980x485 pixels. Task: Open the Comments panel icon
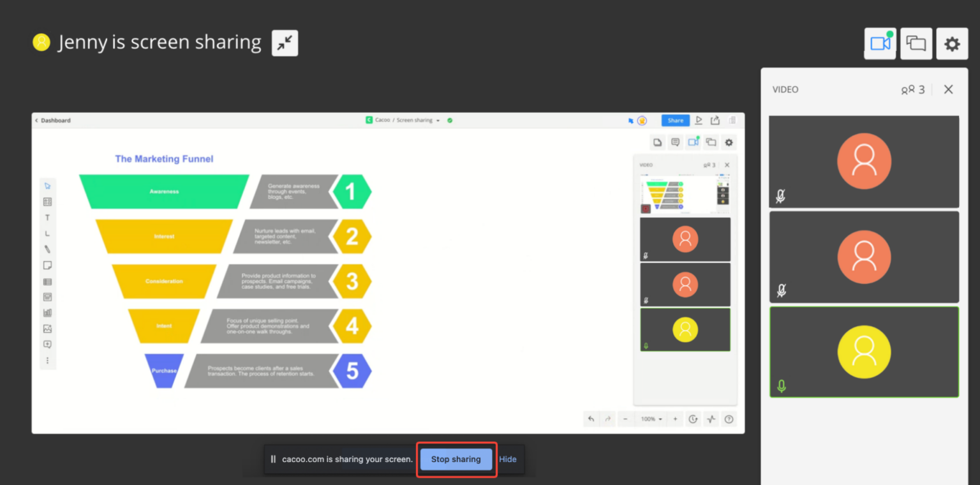(x=675, y=142)
